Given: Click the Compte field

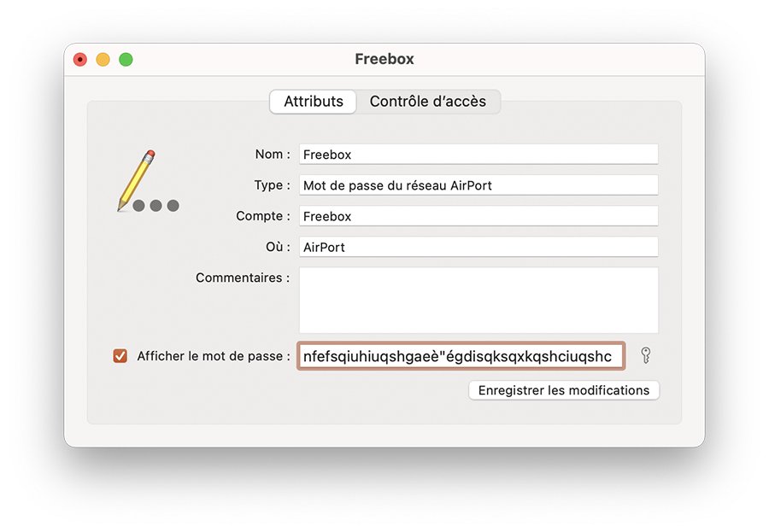Looking at the screenshot, I should (x=478, y=215).
